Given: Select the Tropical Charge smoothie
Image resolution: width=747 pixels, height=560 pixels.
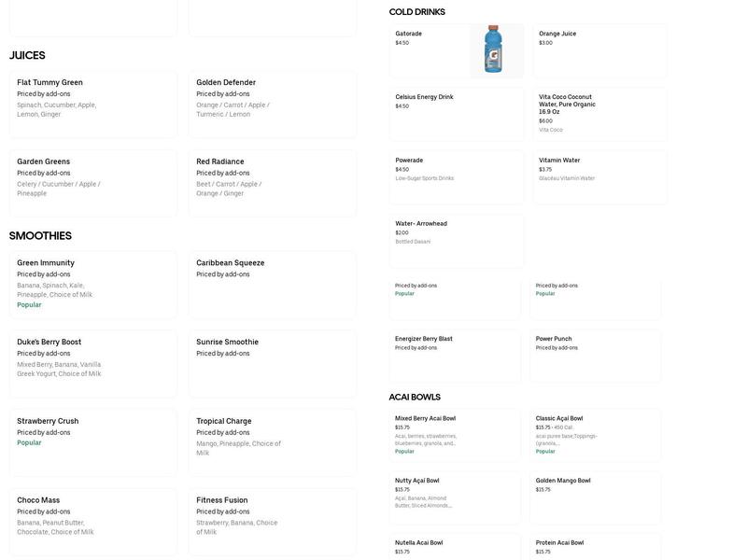Looking at the screenshot, I should (272, 442).
